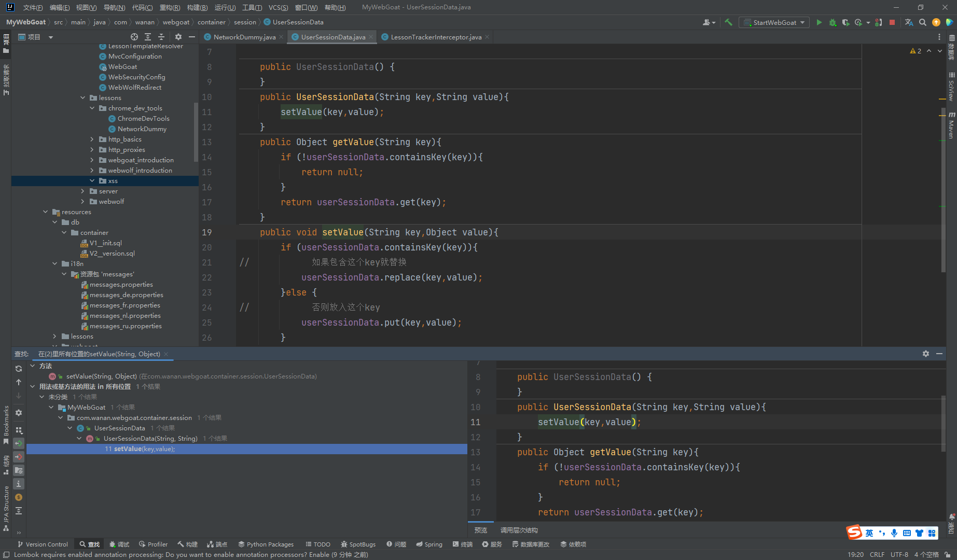
Task: Hide the project panel with minus icon
Action: click(192, 37)
